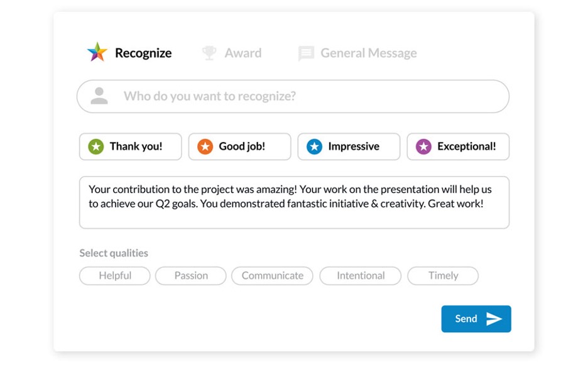Select the Thank you! badge button
Image resolution: width=588 pixels, height=367 pixels.
click(x=130, y=146)
